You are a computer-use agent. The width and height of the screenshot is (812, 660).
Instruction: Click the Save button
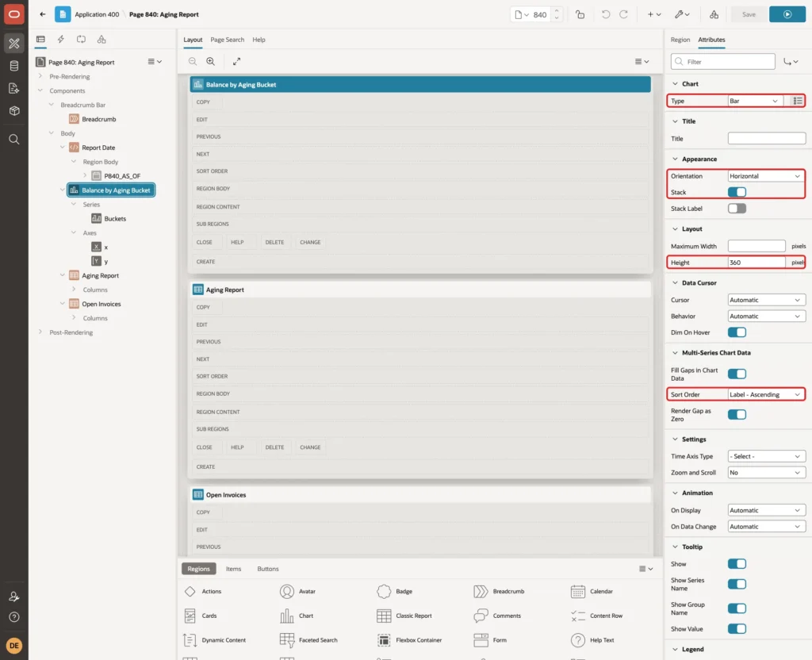click(749, 14)
